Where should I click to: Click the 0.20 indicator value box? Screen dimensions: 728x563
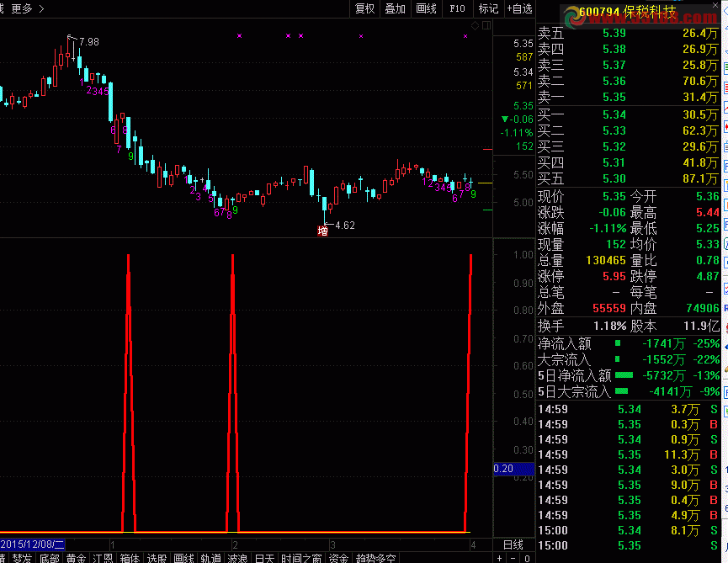click(x=513, y=469)
